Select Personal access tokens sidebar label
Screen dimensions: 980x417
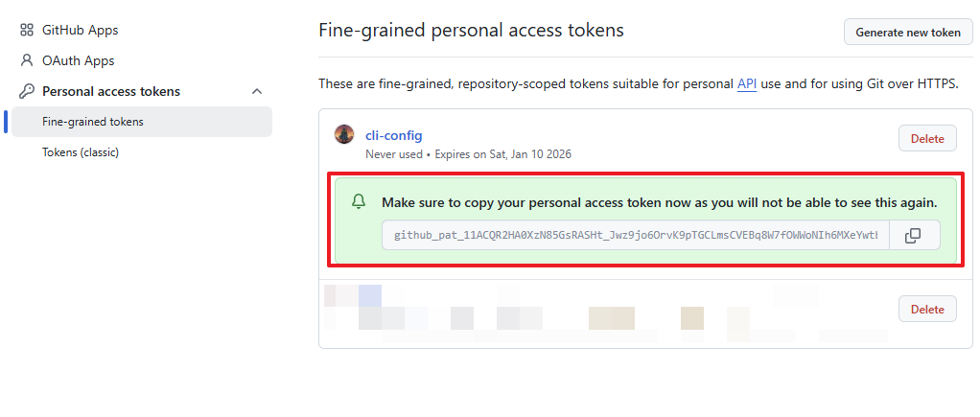pyautogui.click(x=111, y=91)
